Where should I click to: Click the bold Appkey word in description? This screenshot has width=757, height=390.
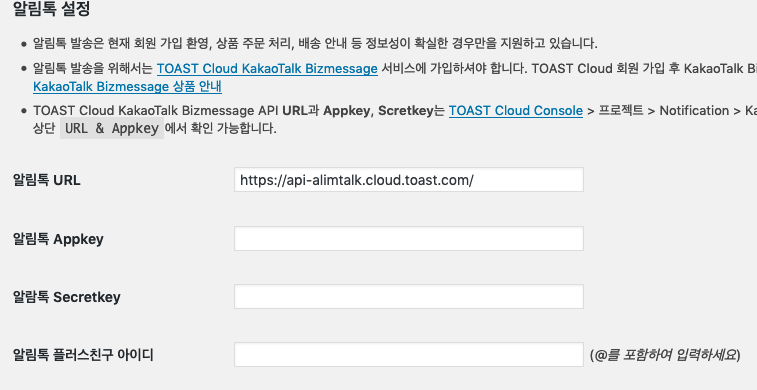(x=346, y=111)
